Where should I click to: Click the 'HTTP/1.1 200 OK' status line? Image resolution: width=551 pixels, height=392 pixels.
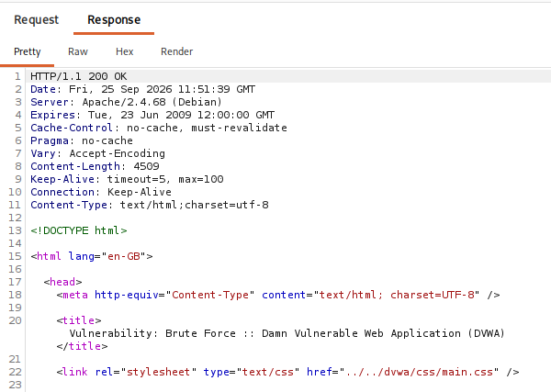click(x=79, y=76)
